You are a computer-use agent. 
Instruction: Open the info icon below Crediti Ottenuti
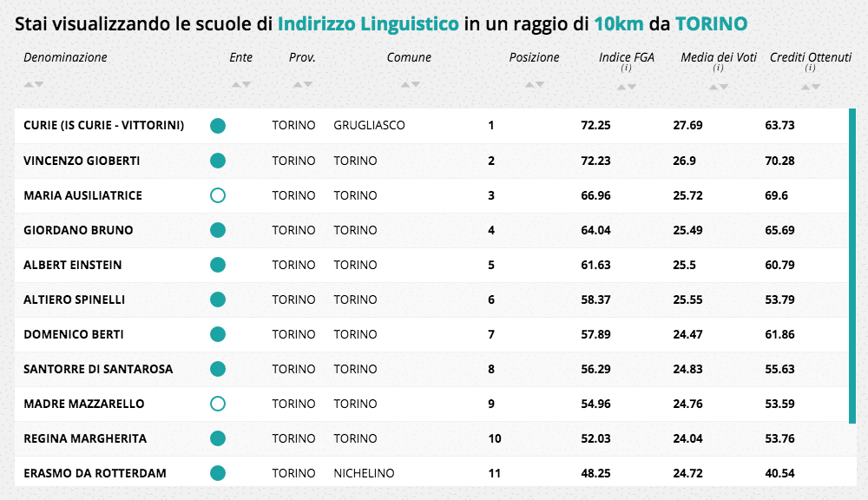(810, 69)
